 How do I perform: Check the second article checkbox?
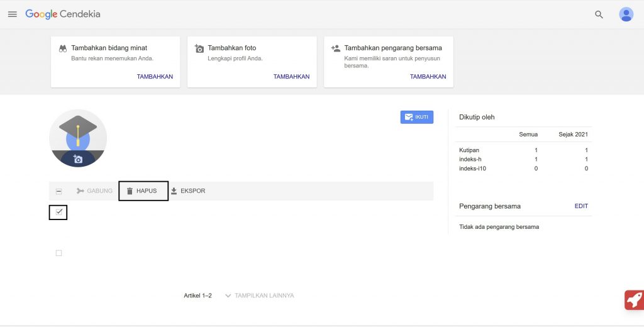tap(58, 253)
